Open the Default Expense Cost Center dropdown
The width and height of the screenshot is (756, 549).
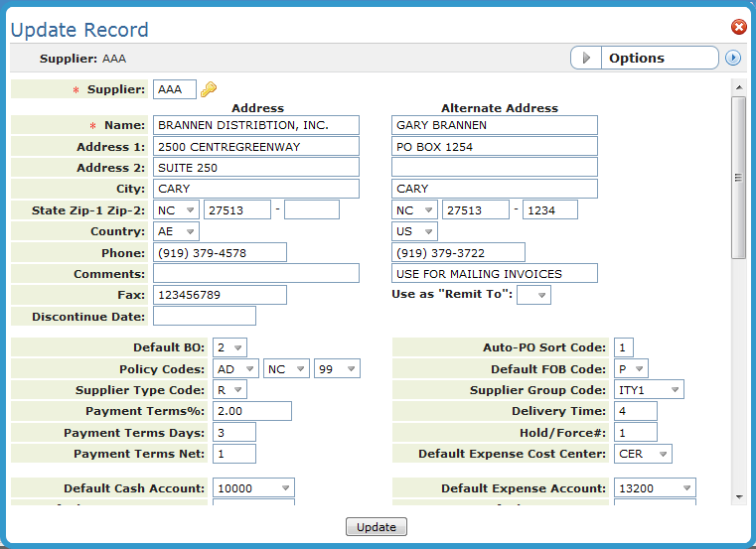pos(643,454)
